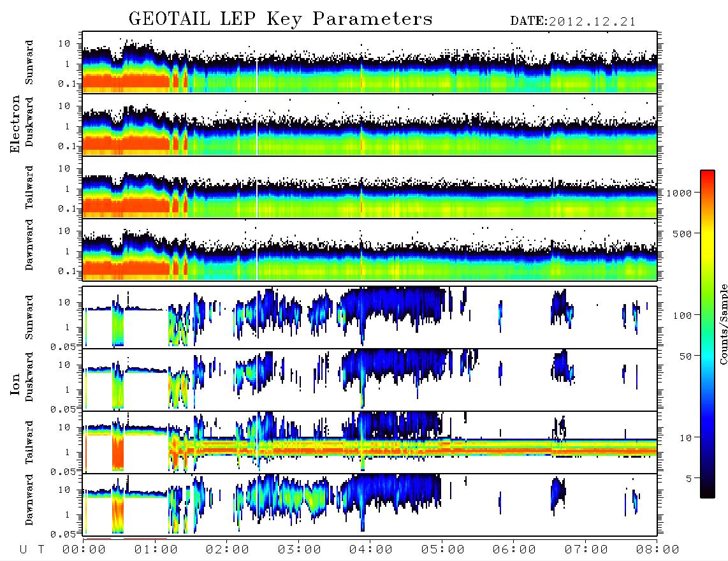Screen dimensions: 728x561
Task: Click the "03:00" time tick label
Action: tap(300, 550)
